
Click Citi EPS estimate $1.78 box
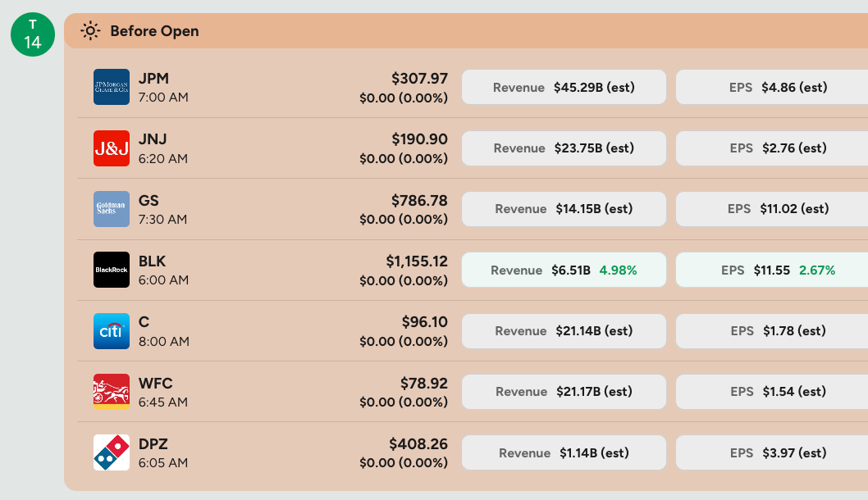point(772,331)
